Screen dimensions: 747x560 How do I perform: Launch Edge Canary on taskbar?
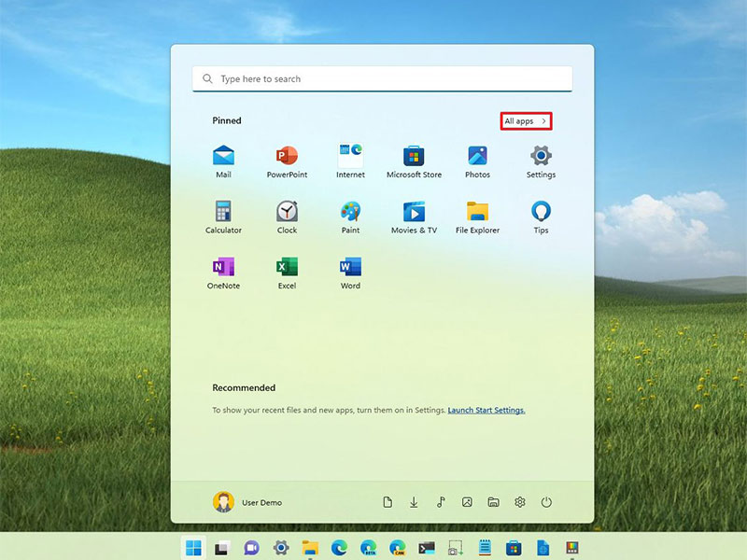coord(398,548)
